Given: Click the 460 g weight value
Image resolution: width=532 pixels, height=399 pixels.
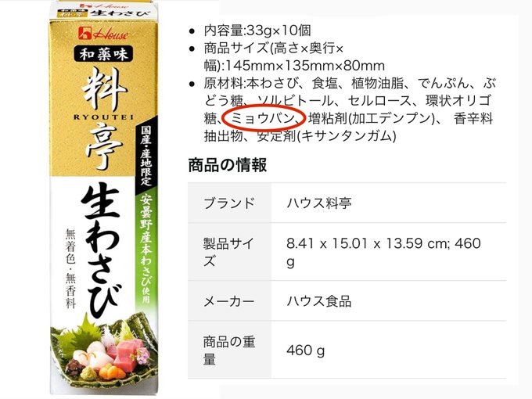Looking at the screenshot, I should (305, 350).
